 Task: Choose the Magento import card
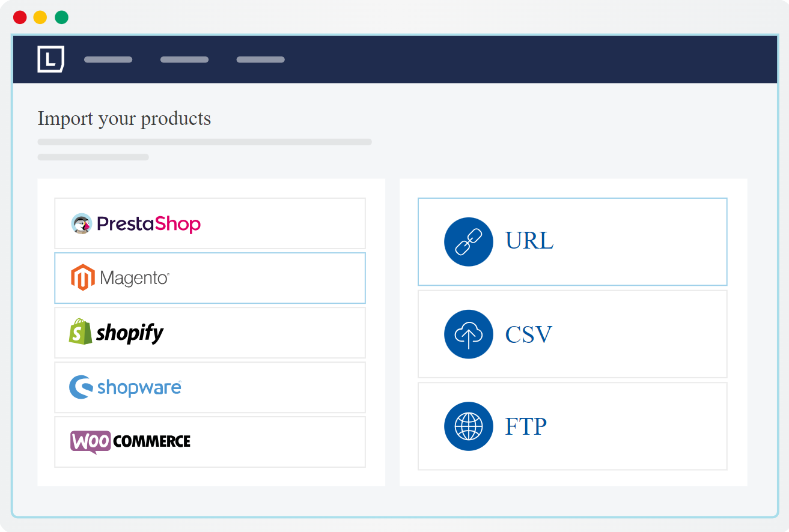(x=210, y=278)
